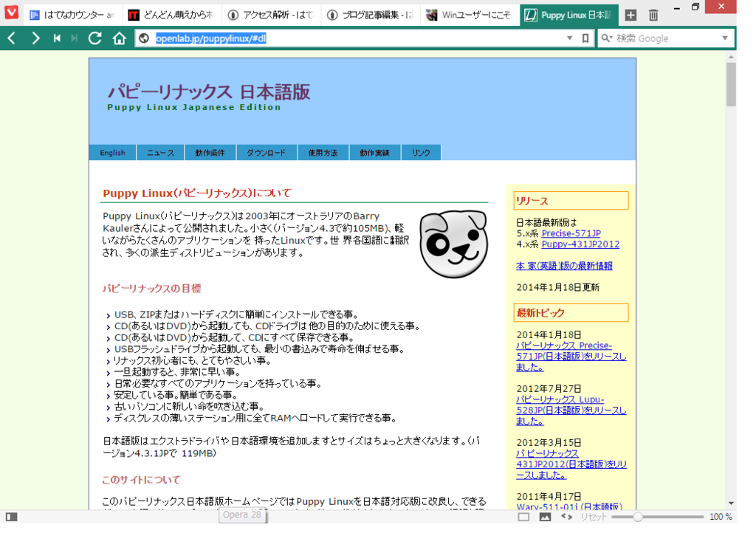Screen dimensions: 756x550
Task: Follow the Precise-571JP release link
Action: [571, 233]
